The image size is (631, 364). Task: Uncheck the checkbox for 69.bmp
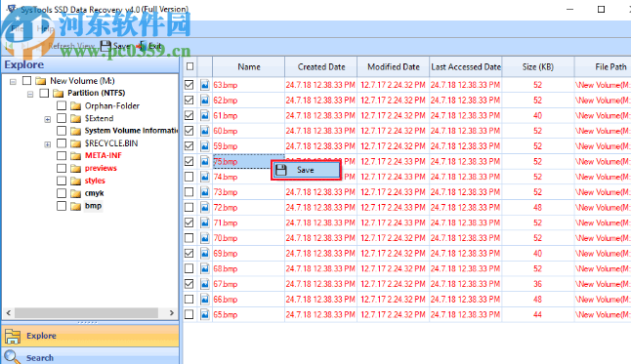[x=189, y=253]
